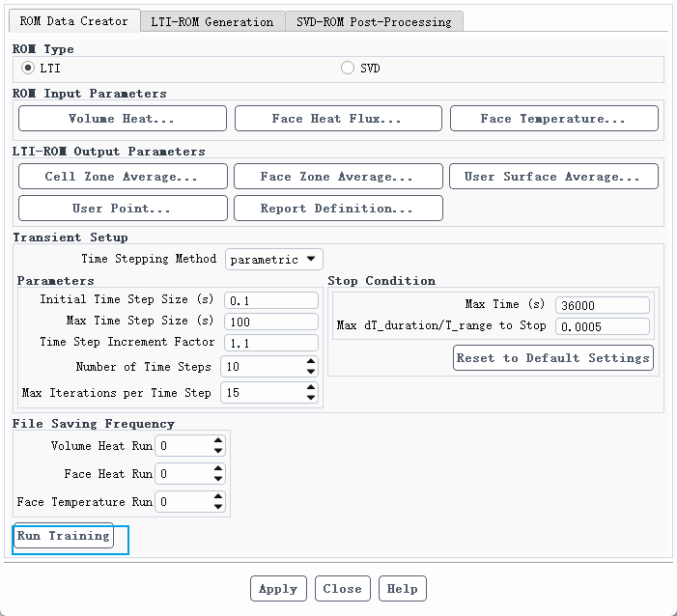The width and height of the screenshot is (677, 616).
Task: Increase the Number of Time Steps
Action: [310, 362]
